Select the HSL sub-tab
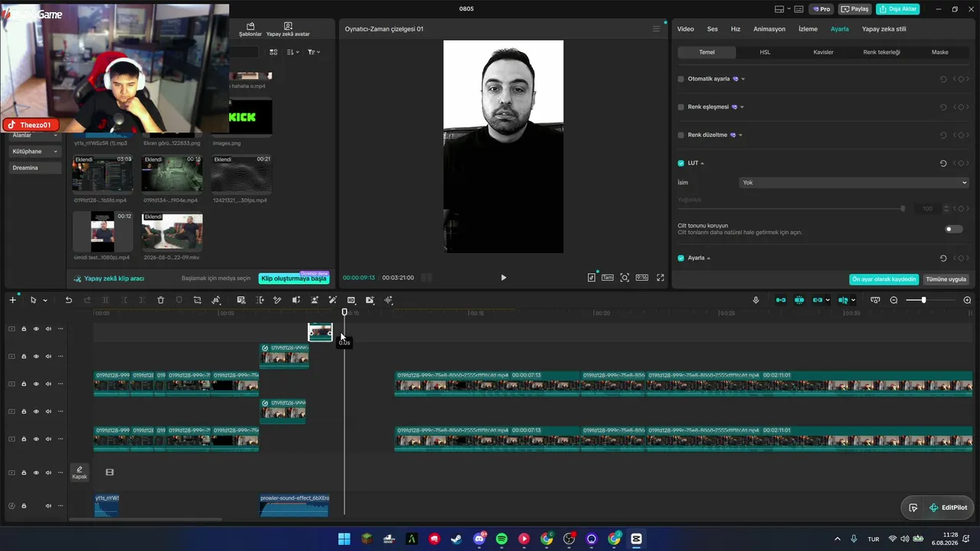980x551 pixels. 765,52
